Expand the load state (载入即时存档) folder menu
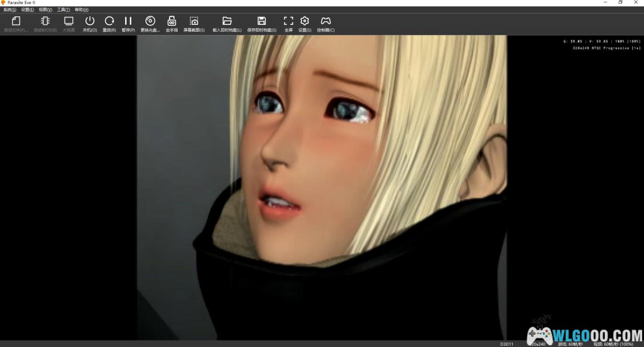Screen dimensions: 644x347 click(227, 24)
